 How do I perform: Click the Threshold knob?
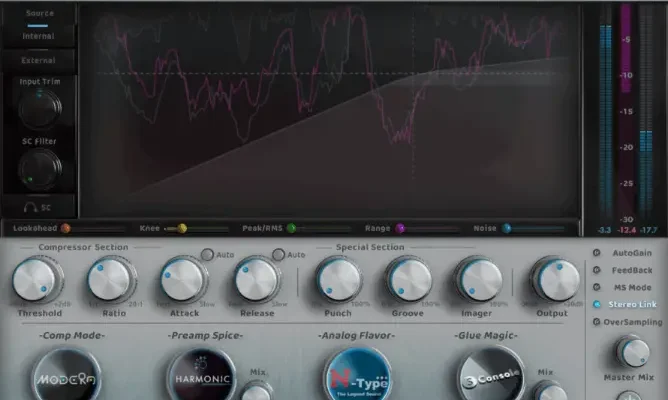point(38,279)
